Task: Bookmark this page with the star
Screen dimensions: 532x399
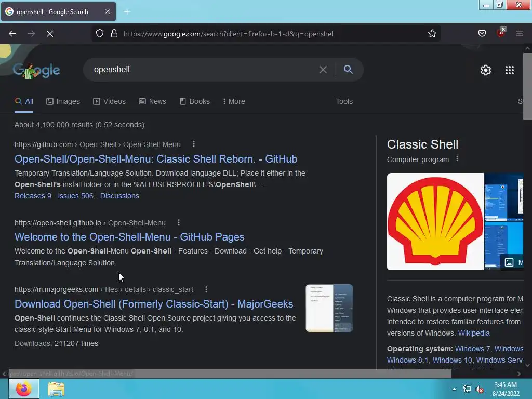Action: point(432,34)
